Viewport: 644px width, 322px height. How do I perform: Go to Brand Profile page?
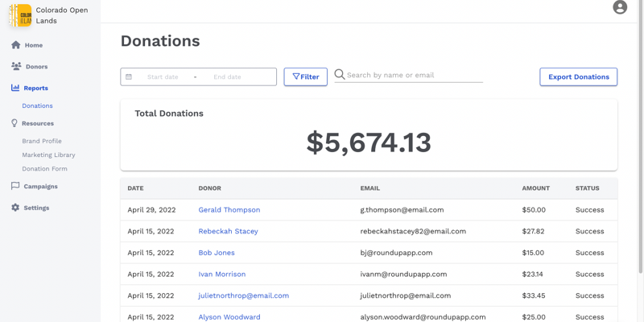coord(42,141)
